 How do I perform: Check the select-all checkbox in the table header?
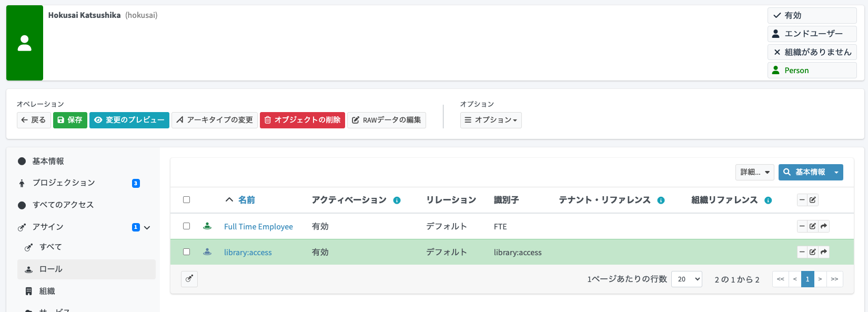(186, 200)
